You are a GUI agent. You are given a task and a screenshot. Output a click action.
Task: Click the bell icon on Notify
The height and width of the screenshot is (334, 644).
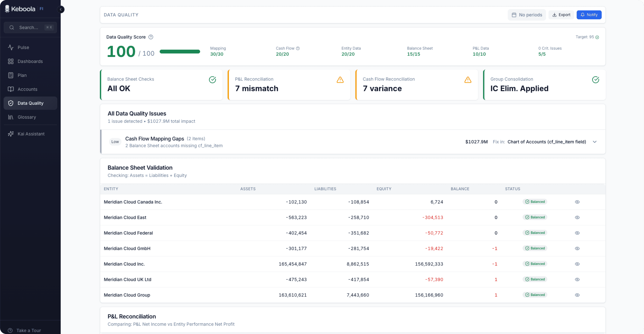coord(582,15)
